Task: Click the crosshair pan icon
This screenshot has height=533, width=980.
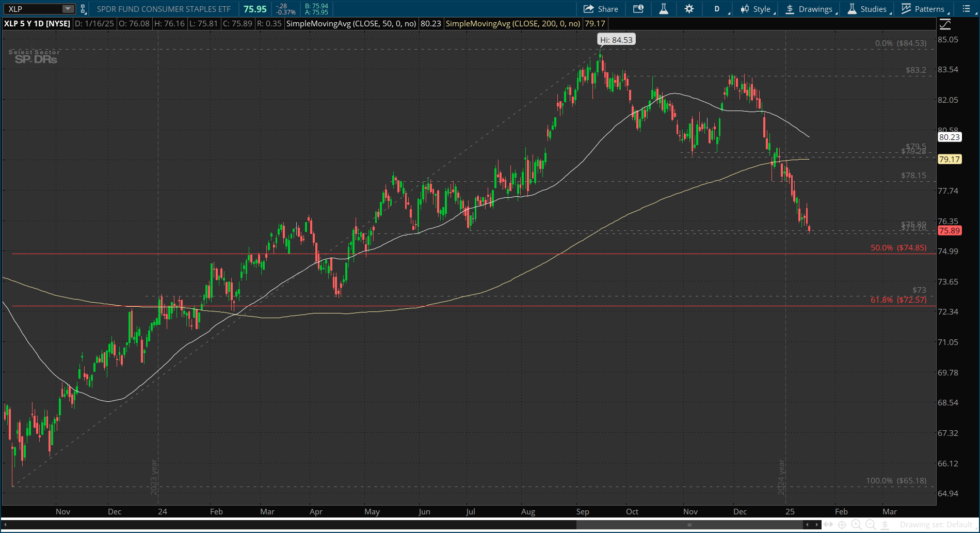Action: pyautogui.click(x=842, y=525)
